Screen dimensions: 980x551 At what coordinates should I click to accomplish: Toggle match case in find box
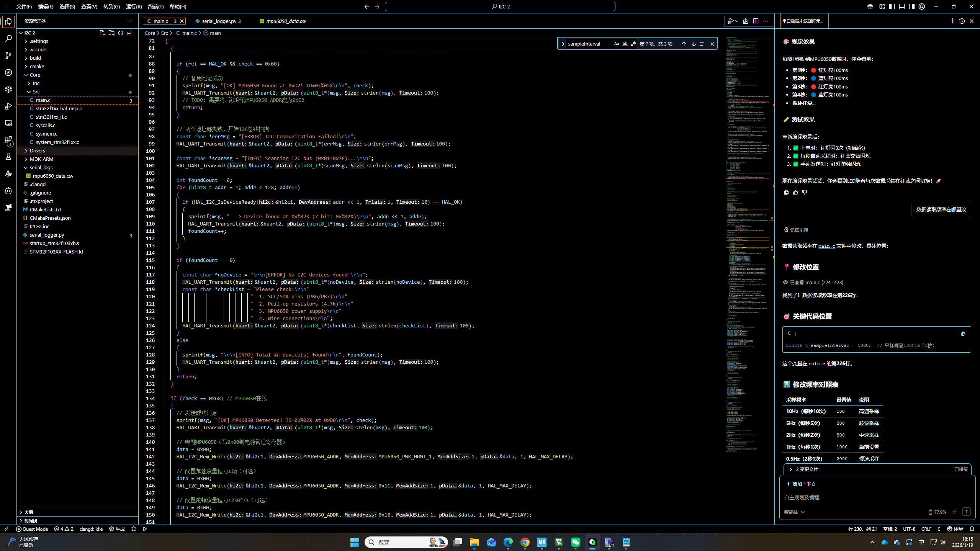[x=616, y=44]
